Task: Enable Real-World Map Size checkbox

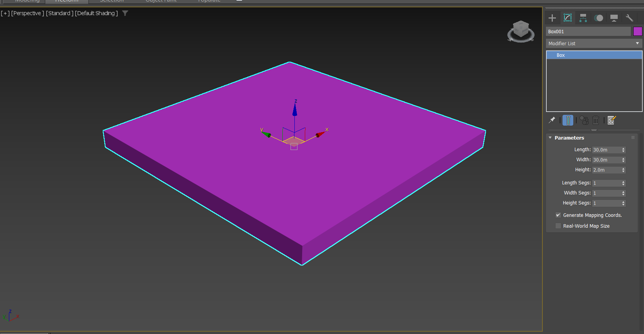Action: click(x=558, y=226)
